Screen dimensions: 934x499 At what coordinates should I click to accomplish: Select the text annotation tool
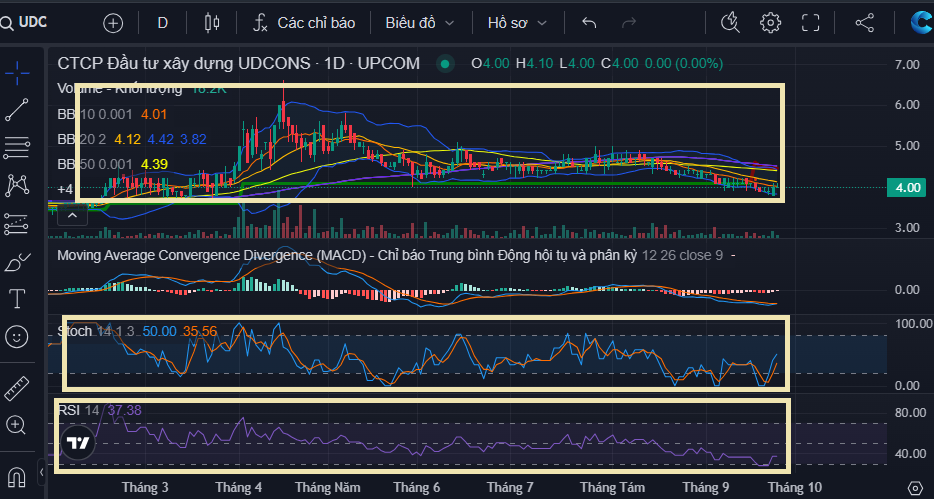[17, 298]
